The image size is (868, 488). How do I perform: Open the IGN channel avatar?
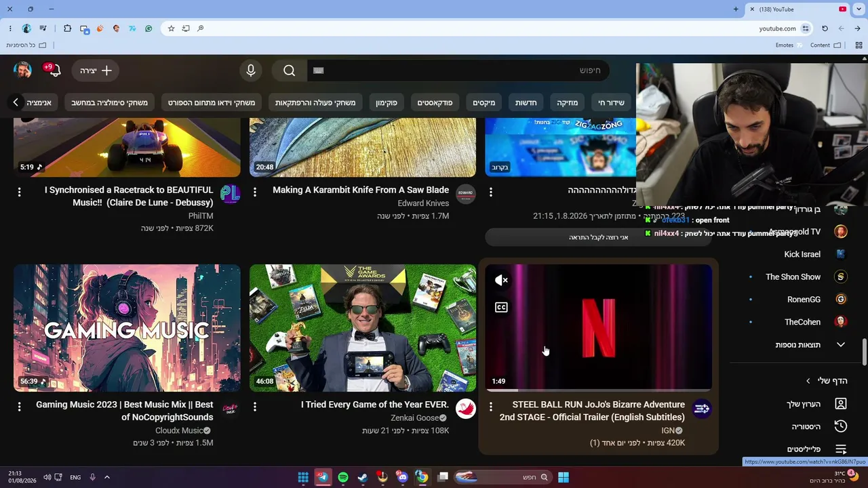702,409
